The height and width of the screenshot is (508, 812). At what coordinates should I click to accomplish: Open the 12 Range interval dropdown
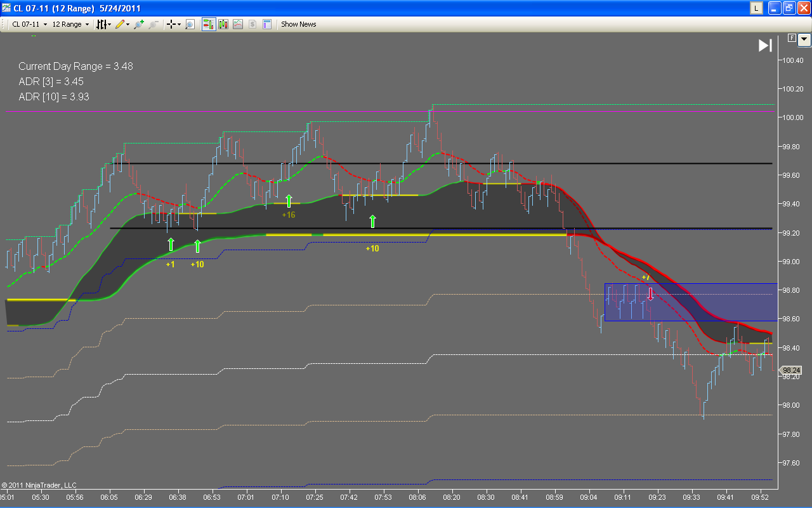[x=70, y=24]
